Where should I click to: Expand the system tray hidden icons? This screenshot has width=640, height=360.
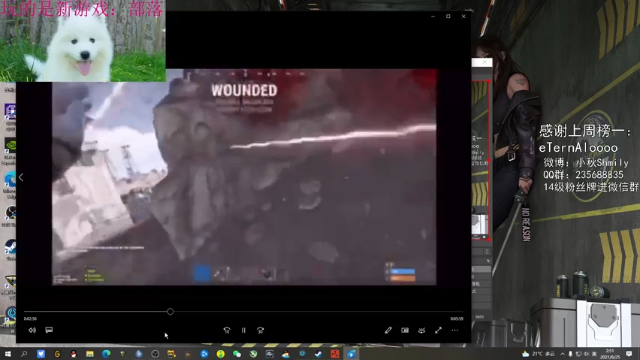pyautogui.click(x=562, y=354)
